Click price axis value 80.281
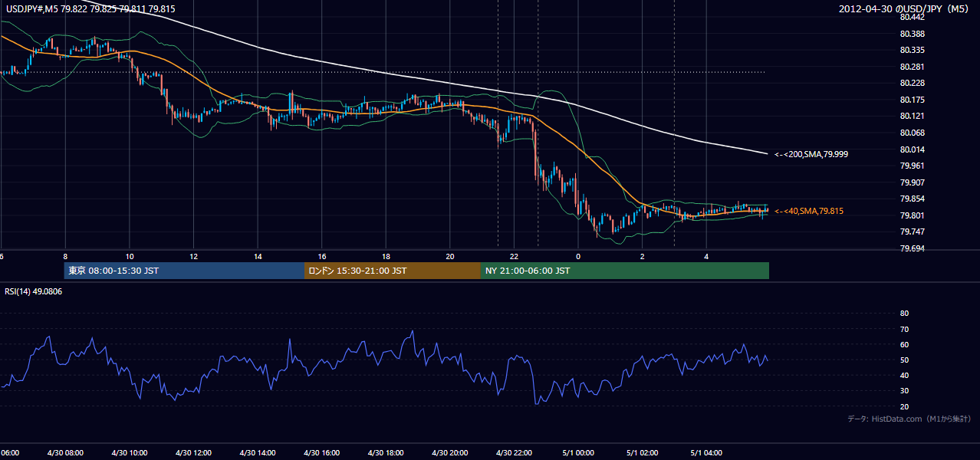Screen dimensions: 980x460 [x=912, y=67]
